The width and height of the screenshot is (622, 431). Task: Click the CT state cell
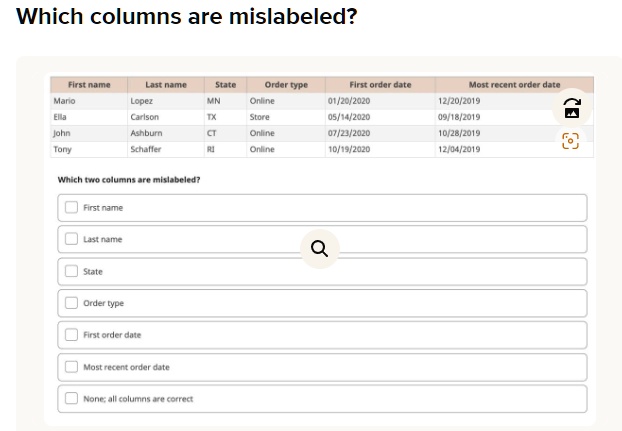tap(225, 133)
